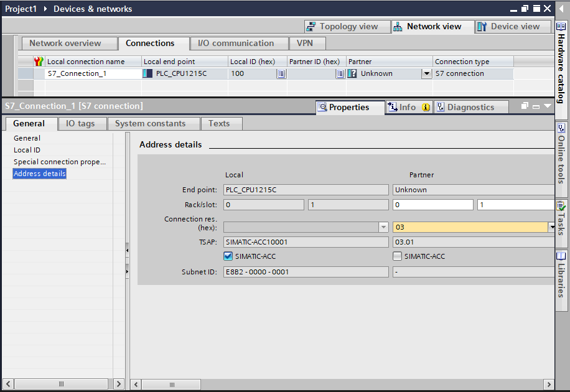Select Special connection properties in navigation

coord(60,162)
